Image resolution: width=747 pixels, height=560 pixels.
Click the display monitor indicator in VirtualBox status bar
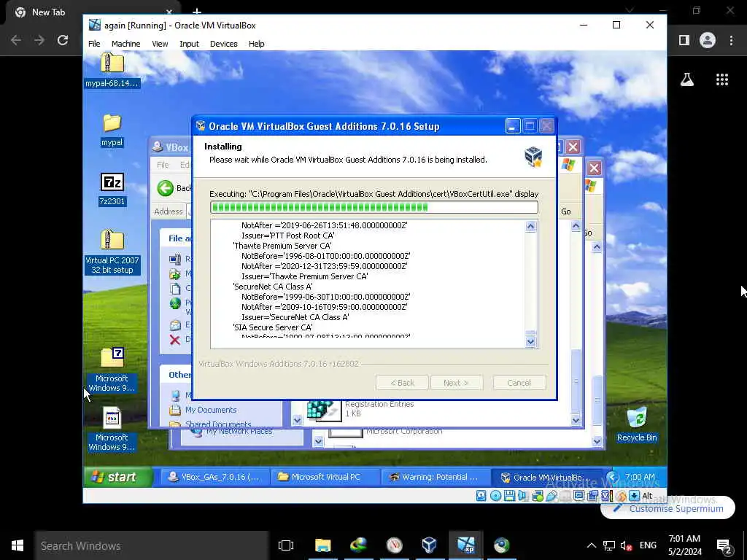[x=578, y=496]
